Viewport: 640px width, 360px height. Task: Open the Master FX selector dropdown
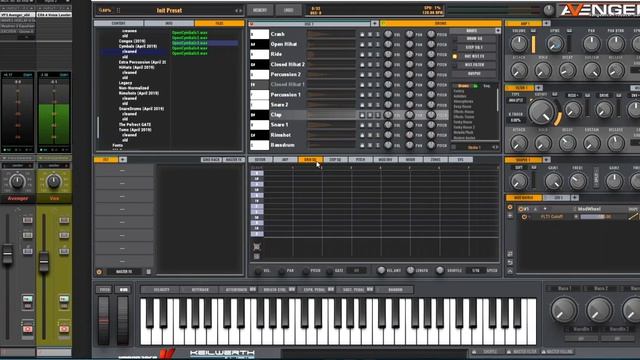click(x=124, y=272)
